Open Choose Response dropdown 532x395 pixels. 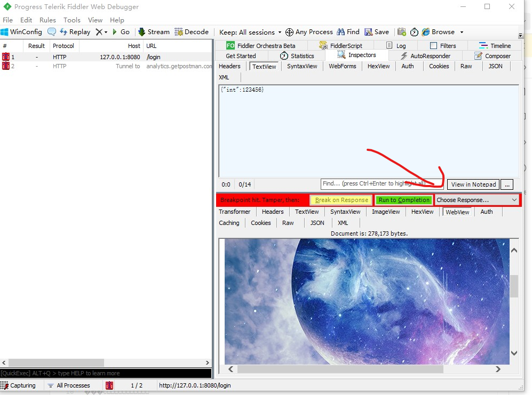pyautogui.click(x=477, y=200)
